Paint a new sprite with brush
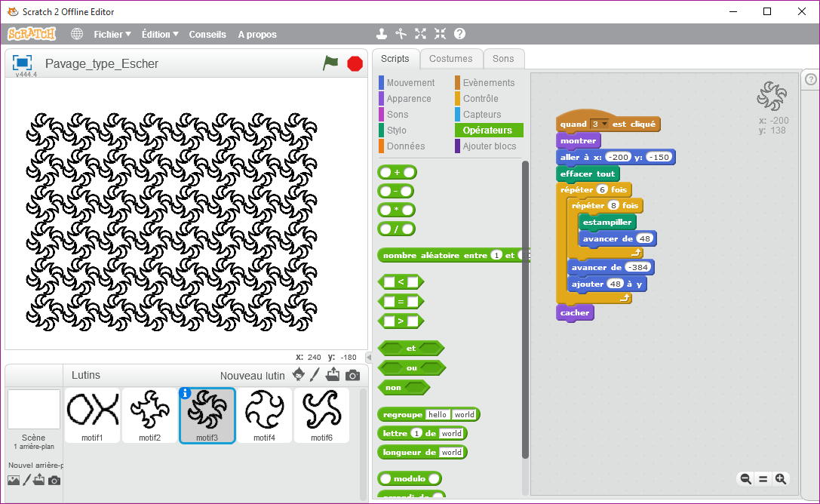The width and height of the screenshot is (820, 504). tap(315, 375)
